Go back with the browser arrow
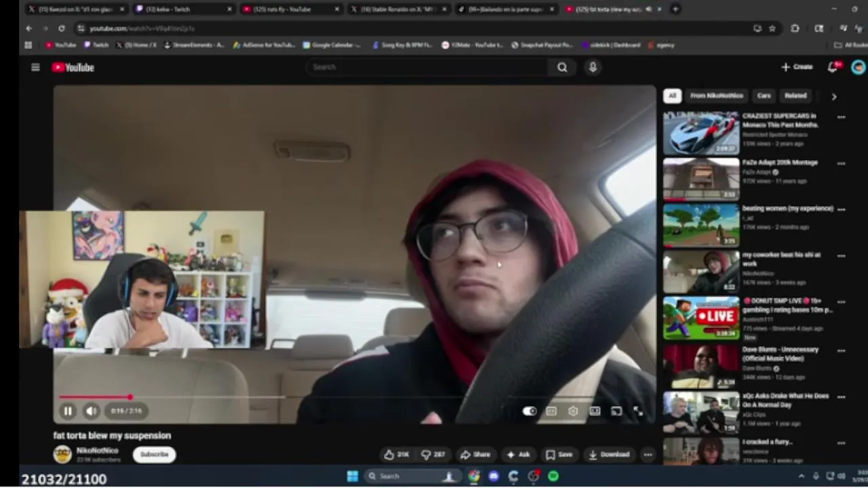 [x=28, y=28]
